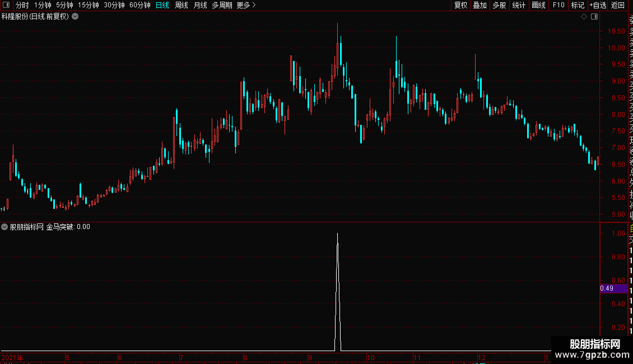Select the 15分钟 timeframe

coord(89,5)
